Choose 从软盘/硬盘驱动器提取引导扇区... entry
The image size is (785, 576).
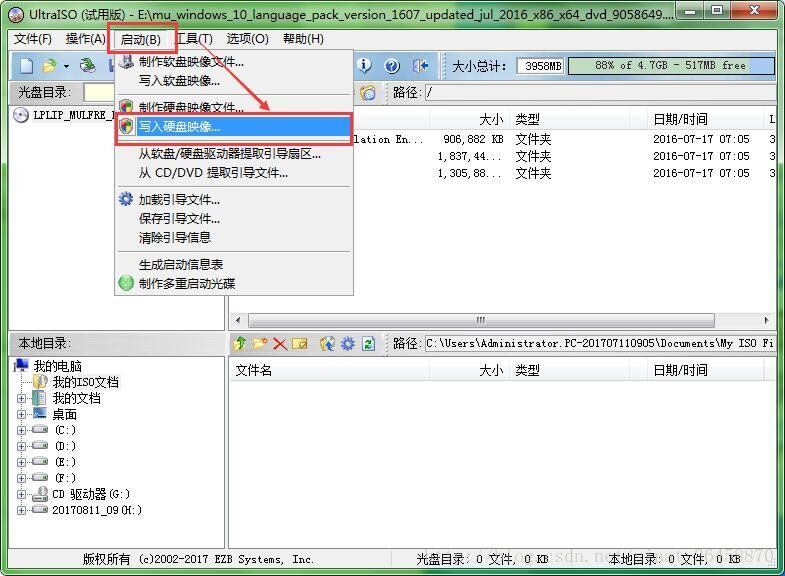pyautogui.click(x=234, y=154)
